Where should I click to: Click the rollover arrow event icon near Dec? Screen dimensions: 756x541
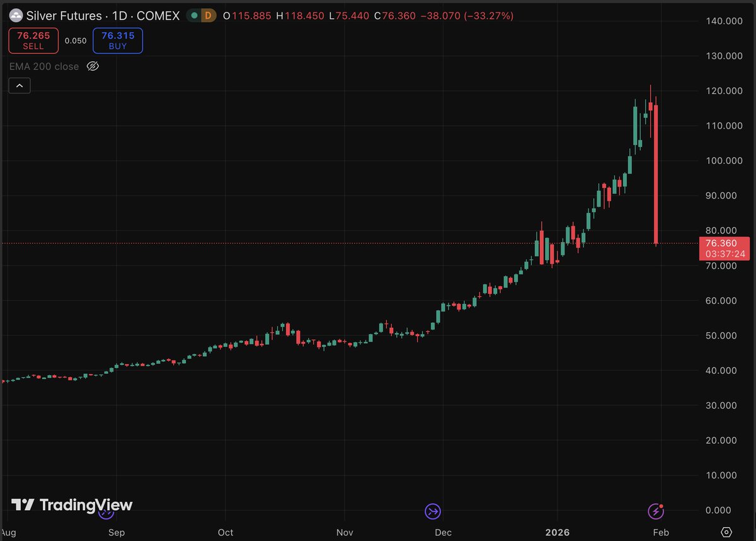coord(433,511)
